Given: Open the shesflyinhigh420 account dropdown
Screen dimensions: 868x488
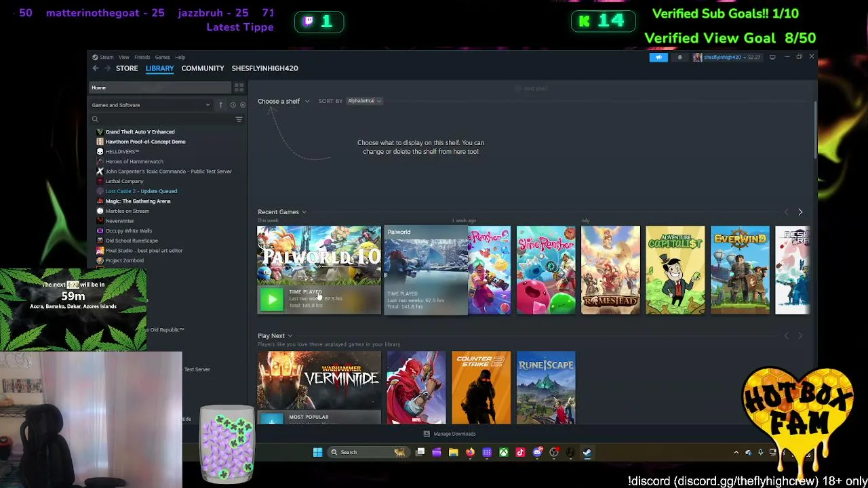Looking at the screenshot, I should click(x=726, y=58).
